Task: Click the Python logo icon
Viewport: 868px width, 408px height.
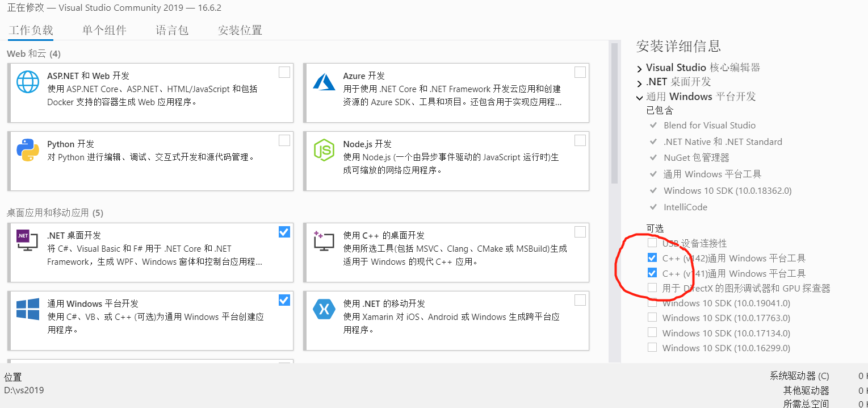Action: click(28, 149)
